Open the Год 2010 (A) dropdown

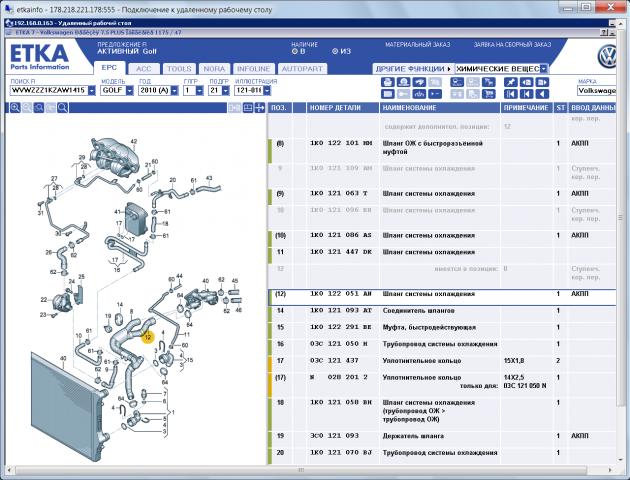point(174,90)
